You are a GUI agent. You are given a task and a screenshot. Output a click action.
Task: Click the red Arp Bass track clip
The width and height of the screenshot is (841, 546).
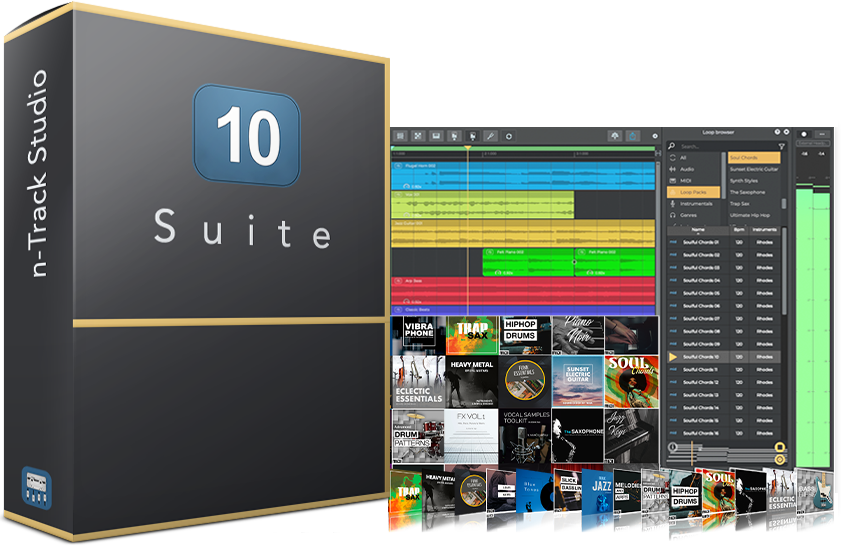pyautogui.click(x=523, y=291)
